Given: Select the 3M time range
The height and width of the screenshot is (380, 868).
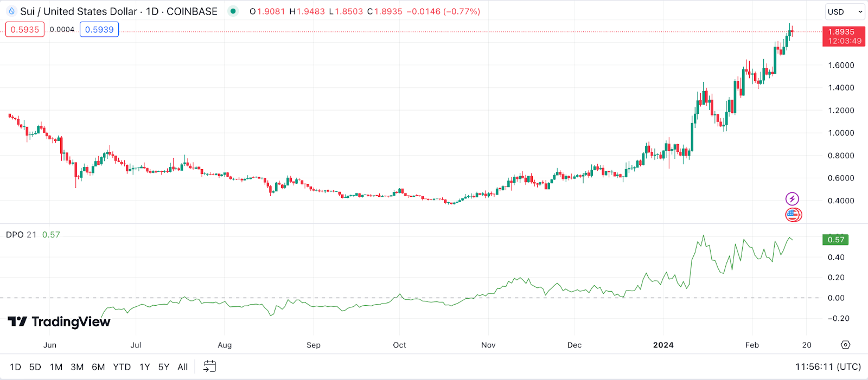Looking at the screenshot, I should click(77, 367).
